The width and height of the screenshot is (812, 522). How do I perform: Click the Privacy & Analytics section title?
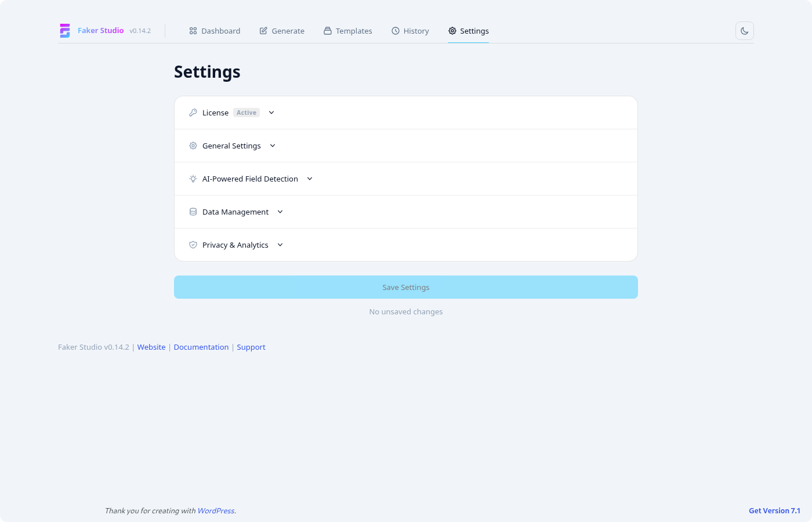pos(235,245)
